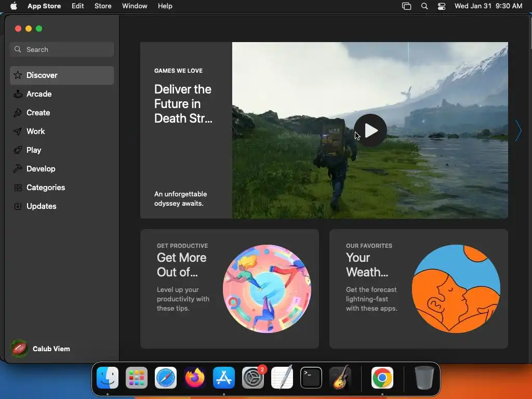Select Arcade in the sidebar
532x399 pixels.
62,94
